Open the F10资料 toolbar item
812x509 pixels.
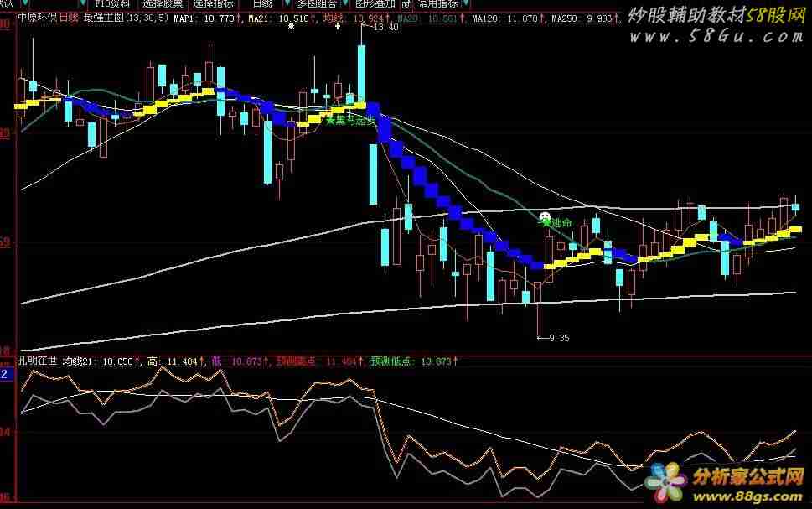[x=112, y=3]
